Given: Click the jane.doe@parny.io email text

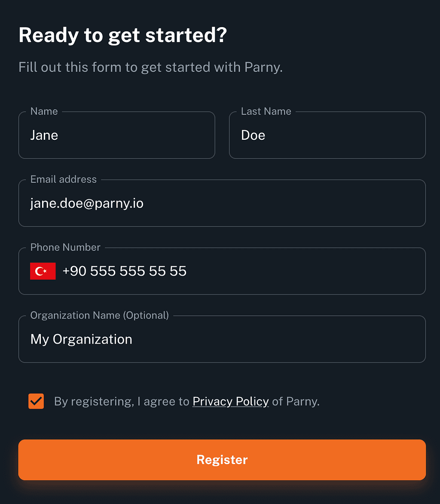Looking at the screenshot, I should tap(87, 203).
